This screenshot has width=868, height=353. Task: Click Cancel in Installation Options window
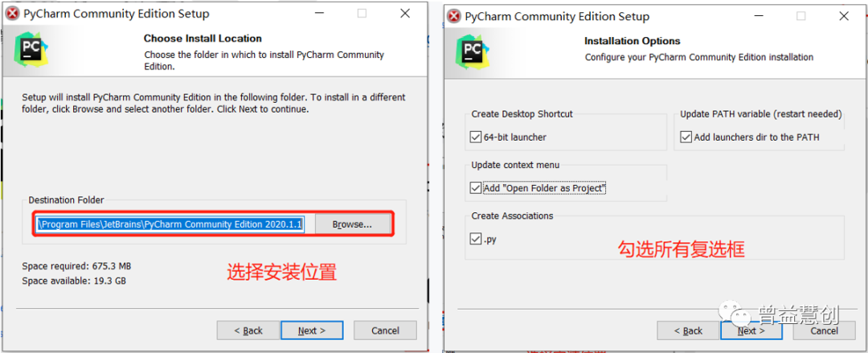click(825, 330)
